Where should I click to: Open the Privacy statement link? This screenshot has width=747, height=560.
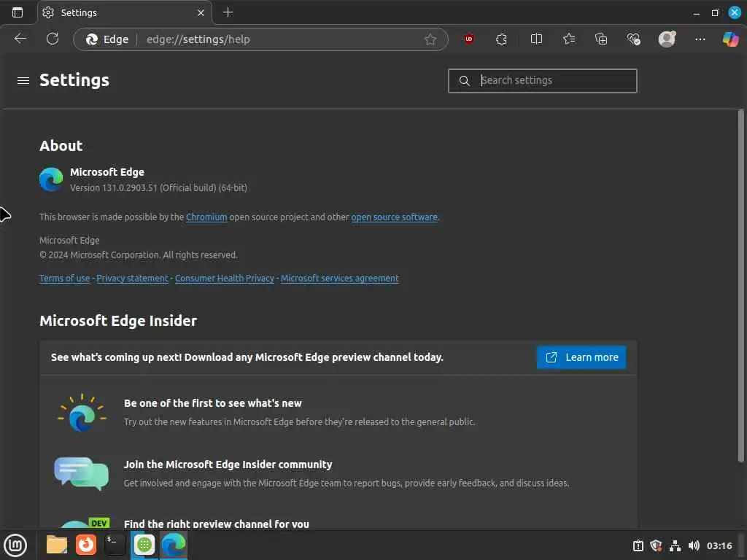133,278
